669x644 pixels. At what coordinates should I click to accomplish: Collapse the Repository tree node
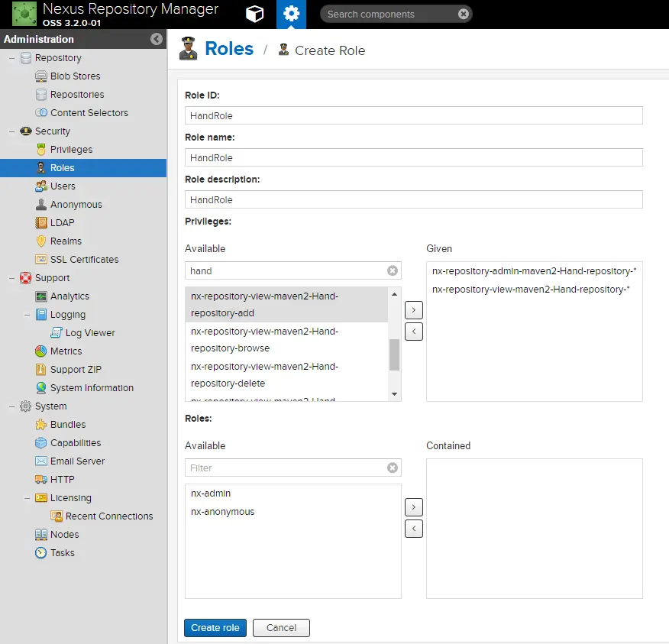coord(12,58)
